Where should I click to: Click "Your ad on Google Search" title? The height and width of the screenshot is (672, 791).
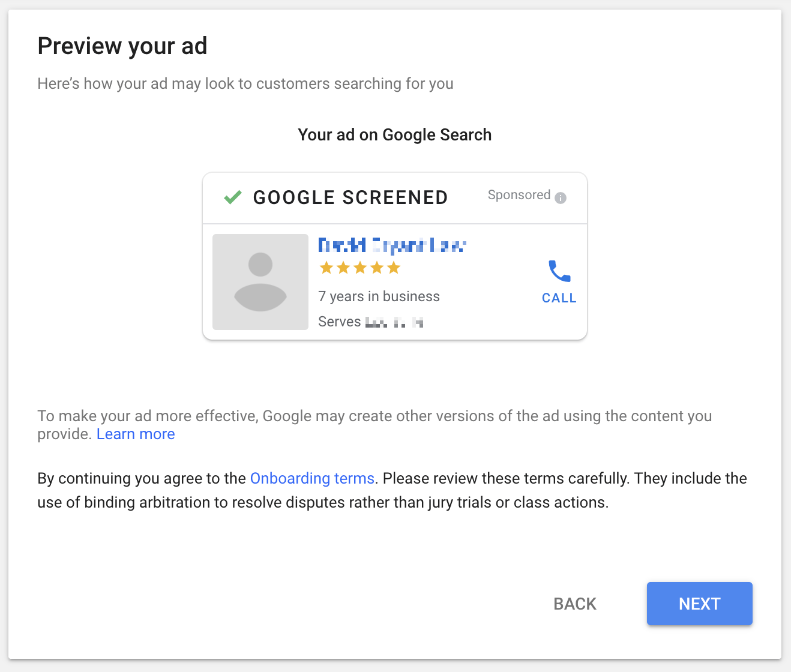click(x=395, y=134)
